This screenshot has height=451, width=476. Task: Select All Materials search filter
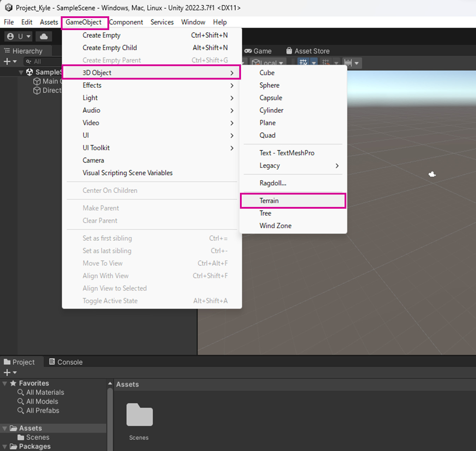(x=45, y=392)
